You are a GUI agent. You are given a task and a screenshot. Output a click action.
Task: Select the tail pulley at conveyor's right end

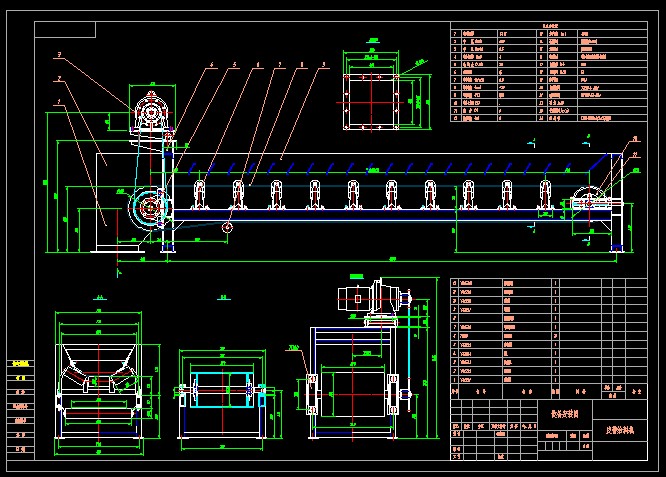coord(581,200)
